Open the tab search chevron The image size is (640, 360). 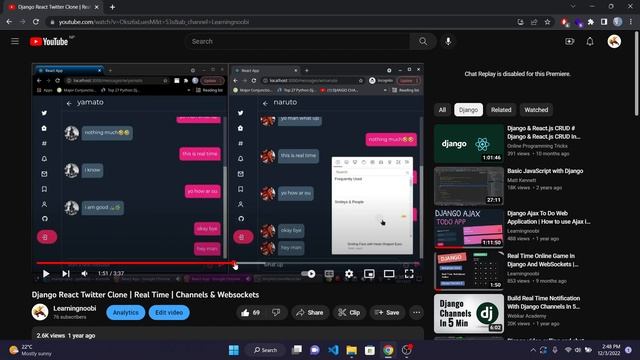(573, 7)
